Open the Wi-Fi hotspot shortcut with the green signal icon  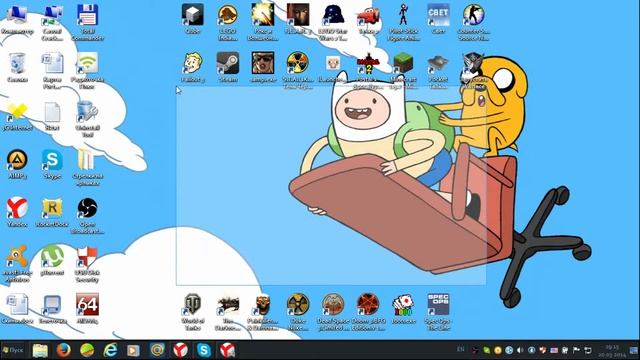[x=87, y=70]
